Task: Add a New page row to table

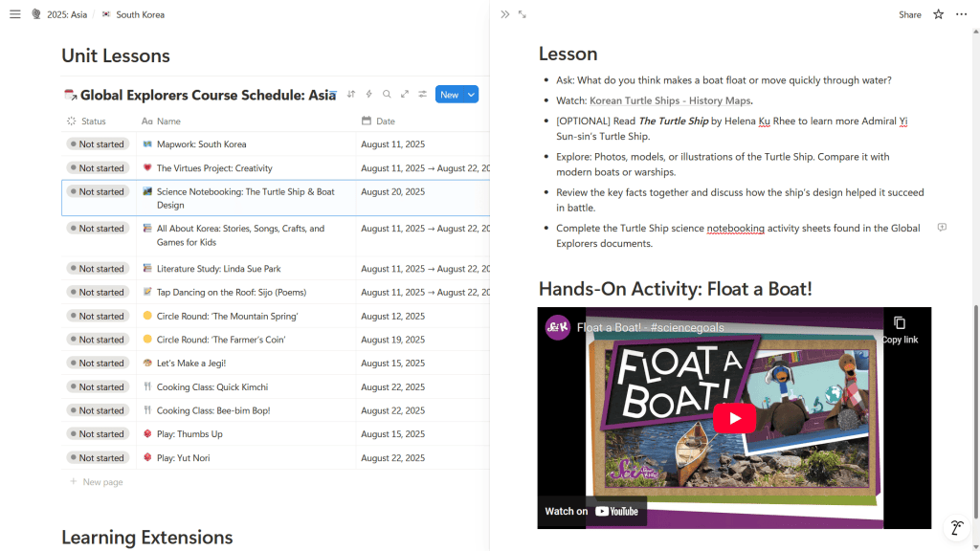Action: pos(102,482)
